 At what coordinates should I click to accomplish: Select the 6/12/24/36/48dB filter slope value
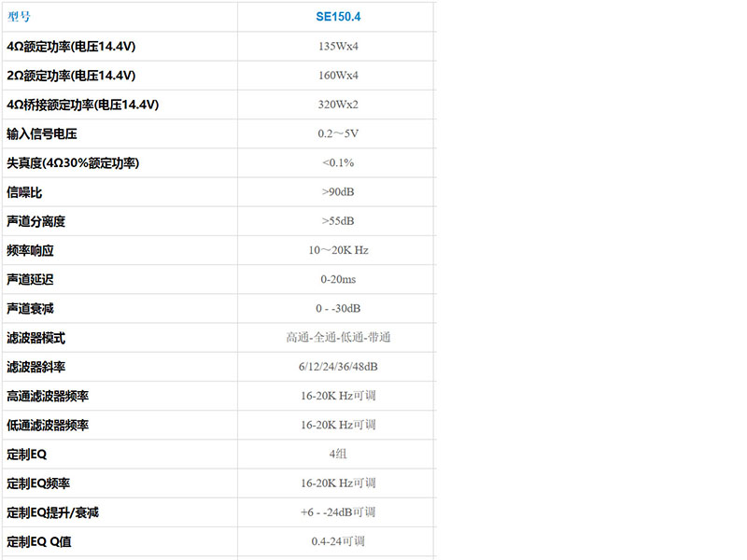pos(338,367)
